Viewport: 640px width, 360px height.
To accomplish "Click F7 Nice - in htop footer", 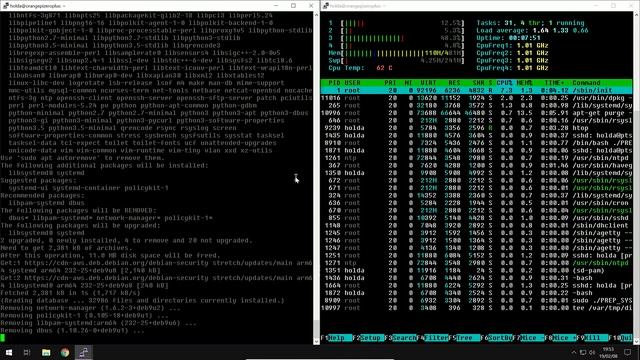I will [529, 338].
